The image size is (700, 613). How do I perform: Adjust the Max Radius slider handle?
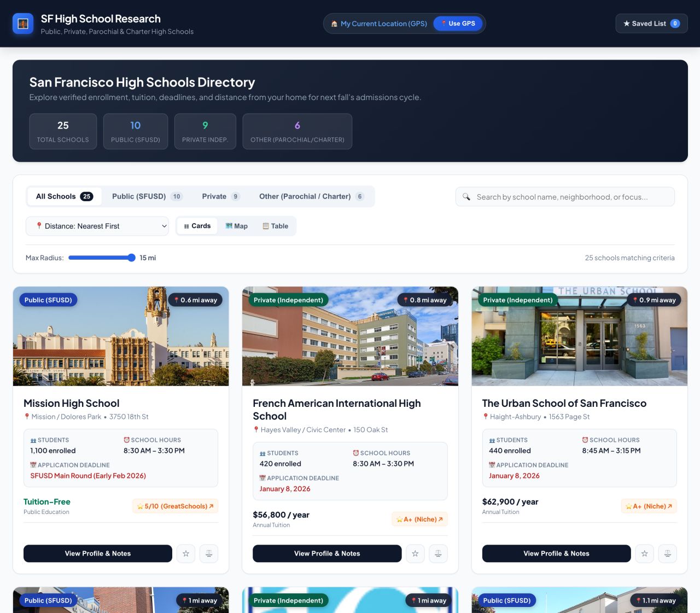[x=131, y=258]
